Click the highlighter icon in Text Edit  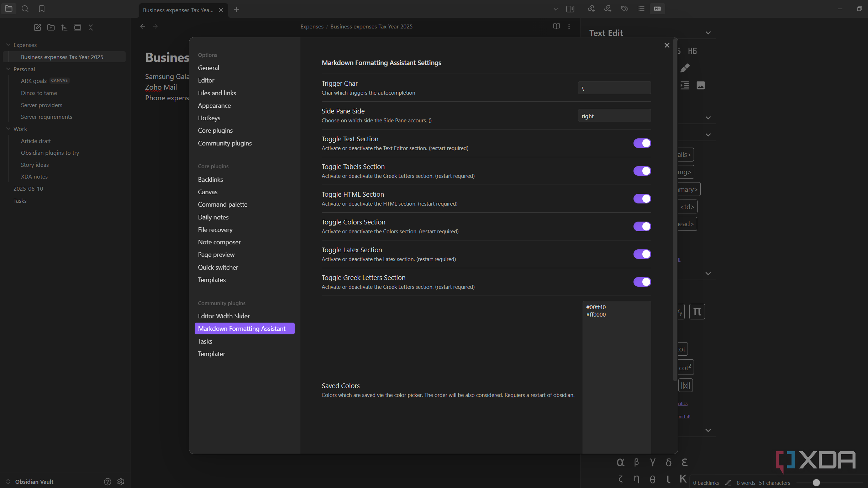[685, 68]
